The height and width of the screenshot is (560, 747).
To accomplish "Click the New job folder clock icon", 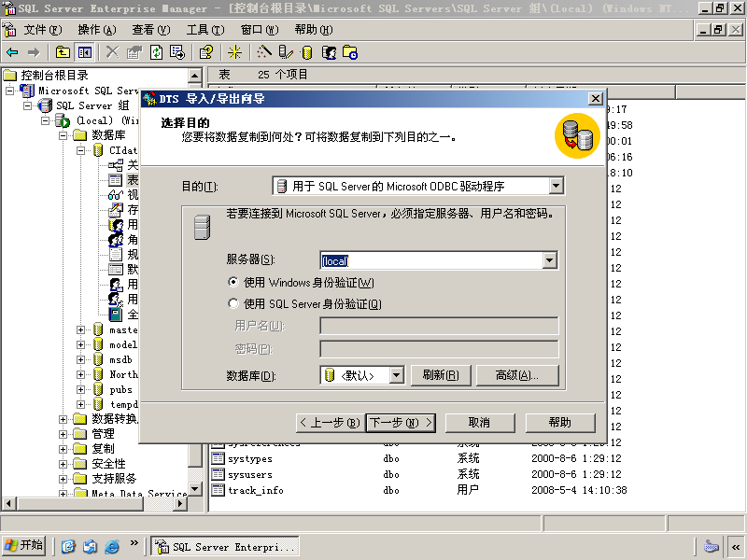I will 350,52.
